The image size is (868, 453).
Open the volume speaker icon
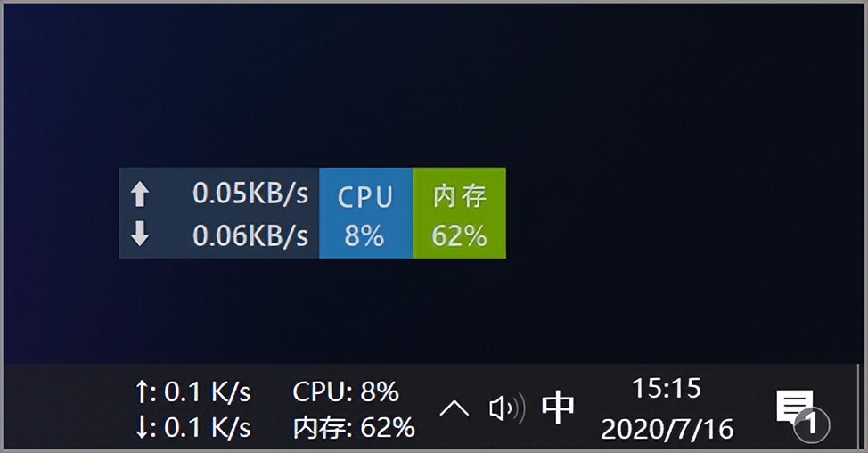coord(506,408)
